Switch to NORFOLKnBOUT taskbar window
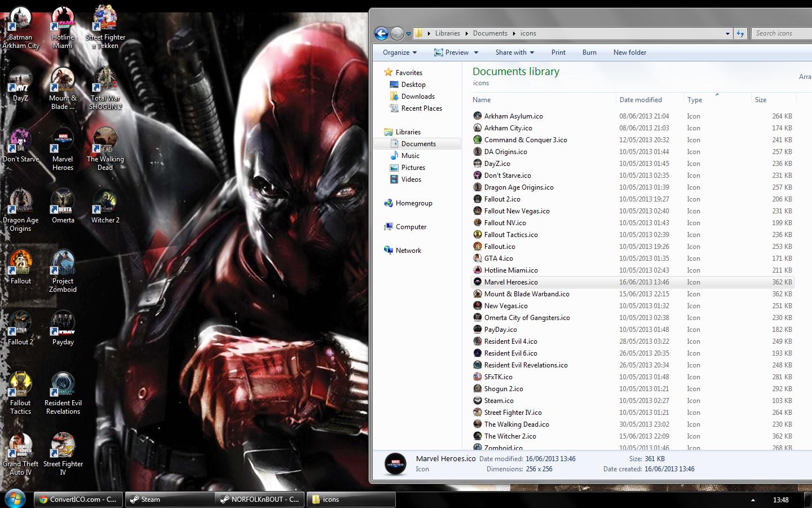 [260, 500]
